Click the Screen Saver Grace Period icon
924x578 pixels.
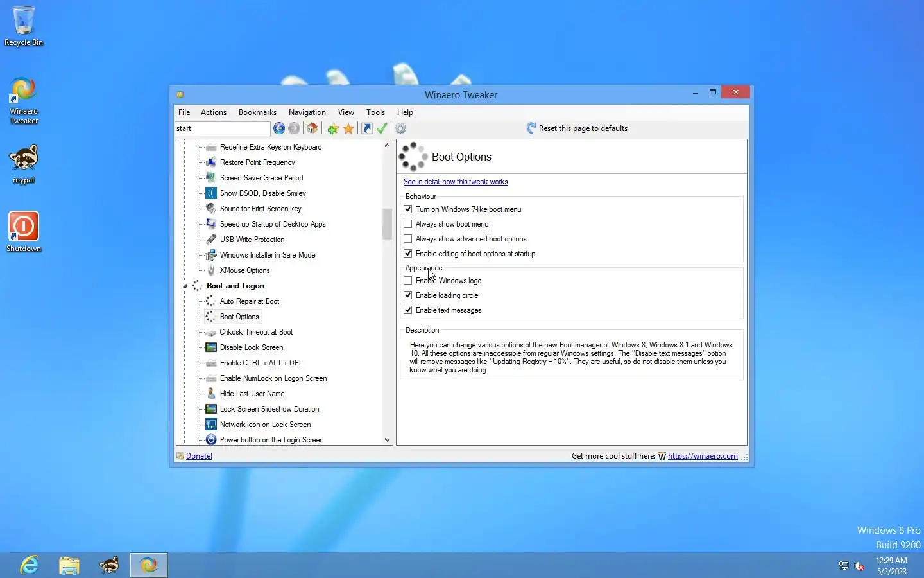tap(211, 178)
